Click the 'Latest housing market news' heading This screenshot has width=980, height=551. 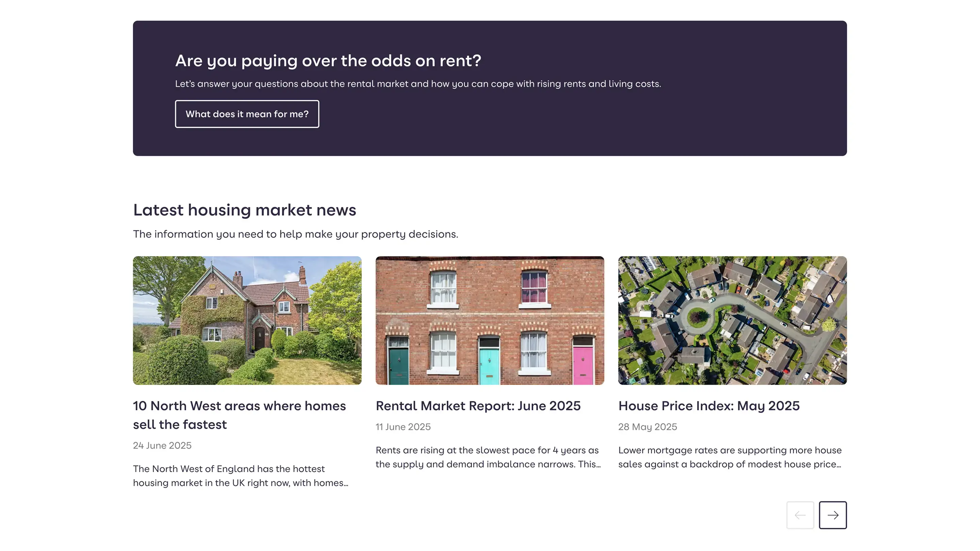coord(244,210)
